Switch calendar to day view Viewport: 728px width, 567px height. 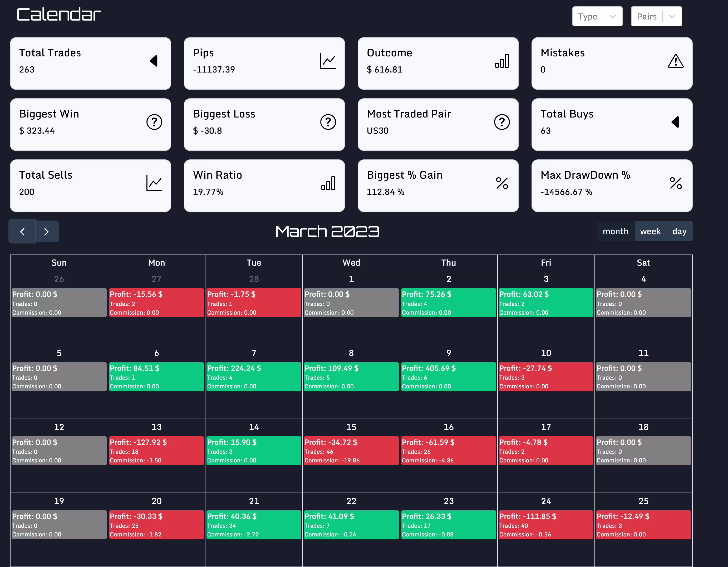tap(679, 231)
